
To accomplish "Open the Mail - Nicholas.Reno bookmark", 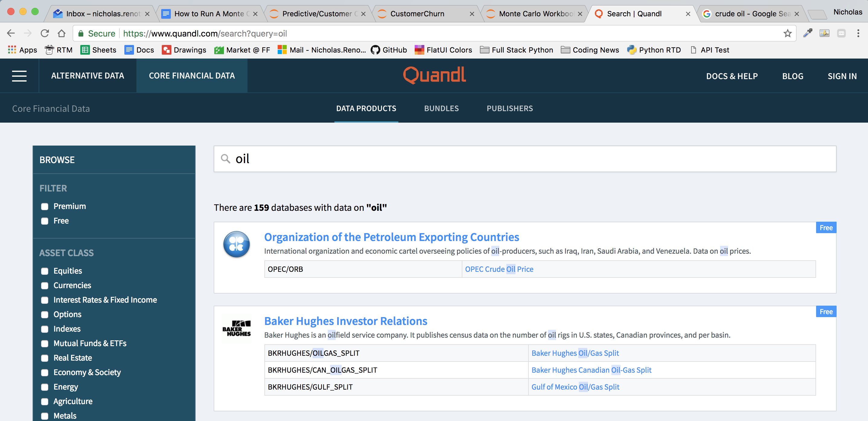I will [x=322, y=50].
